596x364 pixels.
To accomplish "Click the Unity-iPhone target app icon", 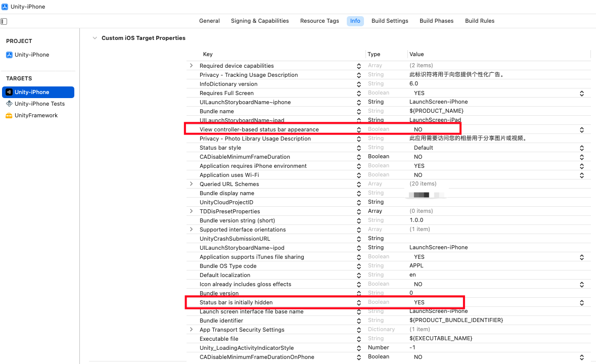I will click(x=9, y=92).
